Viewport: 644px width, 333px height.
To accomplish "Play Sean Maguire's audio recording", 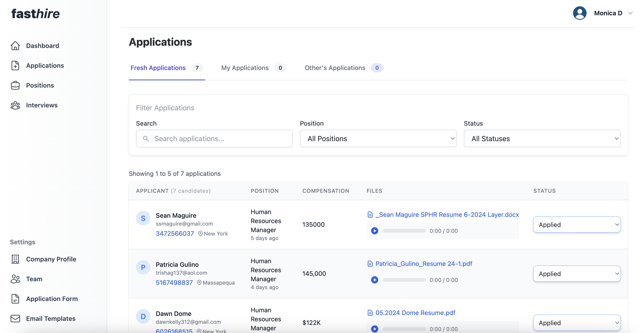I will point(374,231).
